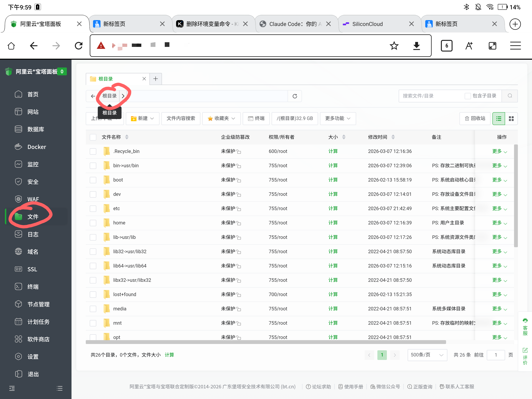Viewport: 532px width, 399px height.
Task: Open the 更多功能 dropdown menu
Action: pos(338,118)
